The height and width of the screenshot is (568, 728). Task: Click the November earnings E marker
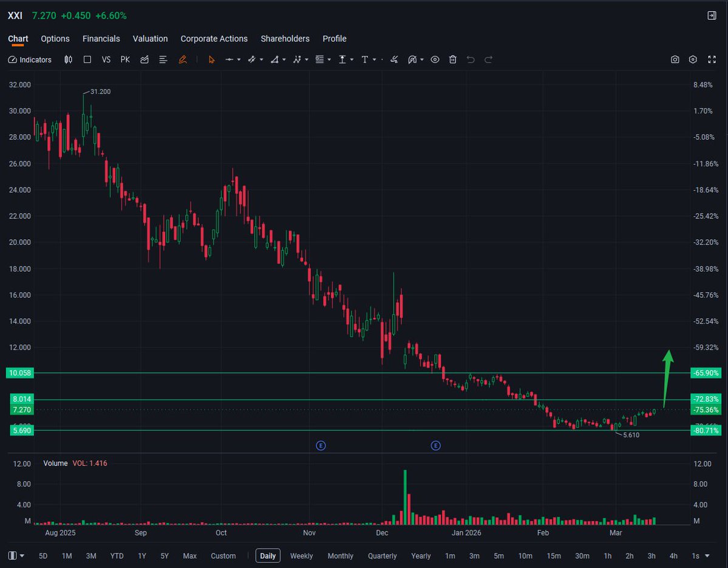coord(321,445)
